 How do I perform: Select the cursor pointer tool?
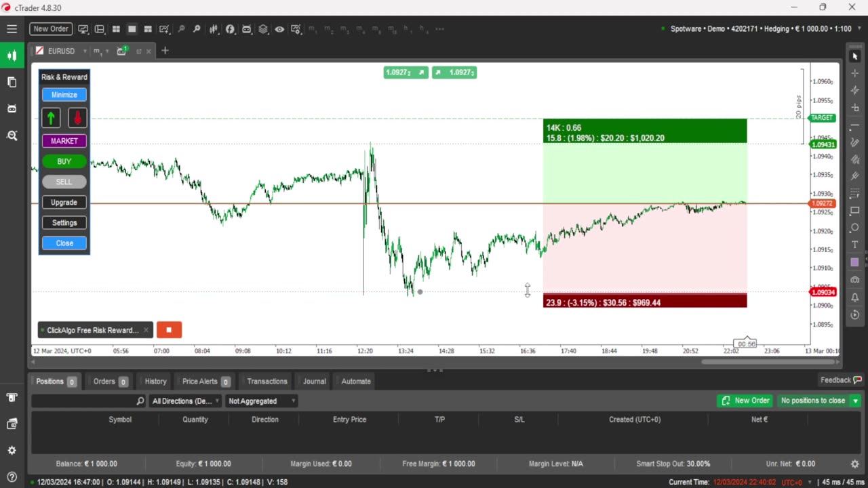[854, 56]
